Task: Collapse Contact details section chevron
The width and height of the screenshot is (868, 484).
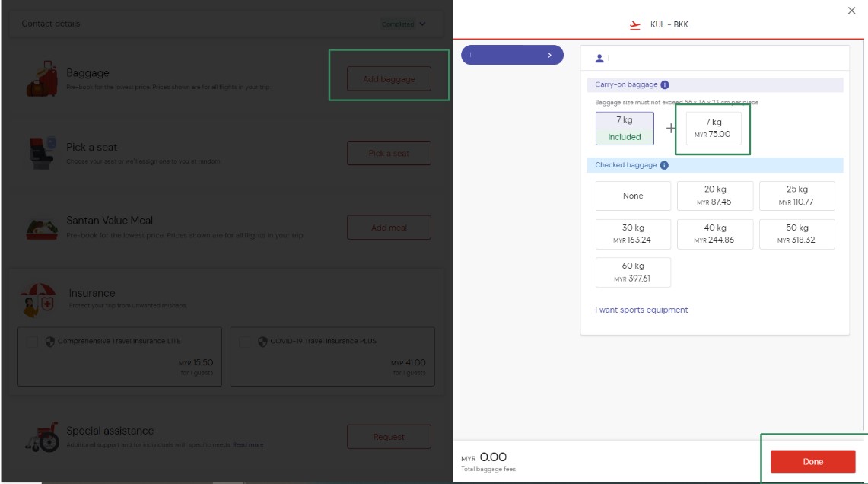Action: pos(423,24)
